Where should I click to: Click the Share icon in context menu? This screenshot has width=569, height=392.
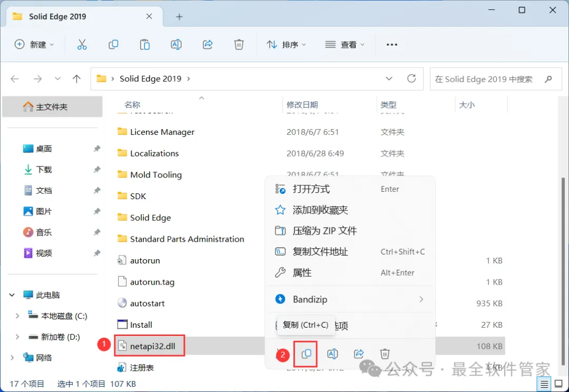pos(359,354)
